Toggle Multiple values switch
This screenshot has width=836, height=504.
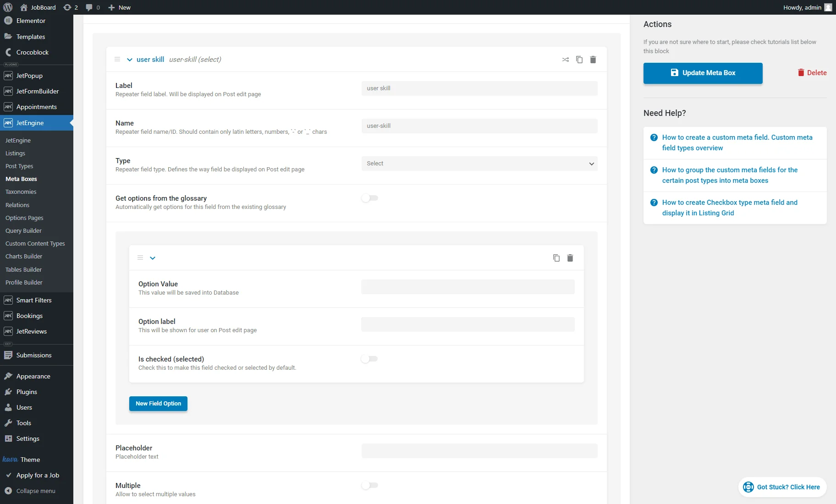370,485
